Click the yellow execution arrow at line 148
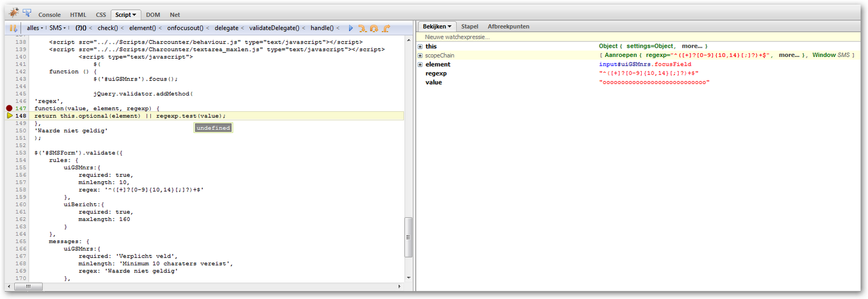 click(10, 116)
